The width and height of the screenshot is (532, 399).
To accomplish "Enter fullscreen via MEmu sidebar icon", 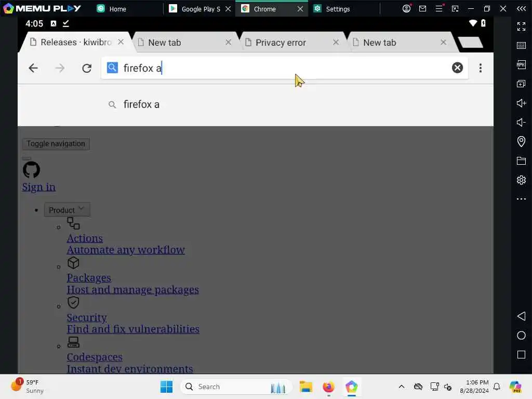I will pyautogui.click(x=521, y=26).
